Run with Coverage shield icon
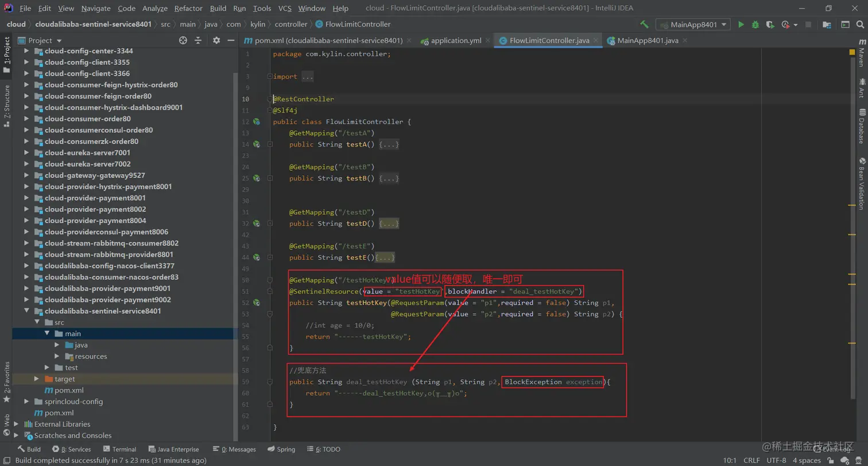Viewport: 868px width, 466px height. click(770, 24)
